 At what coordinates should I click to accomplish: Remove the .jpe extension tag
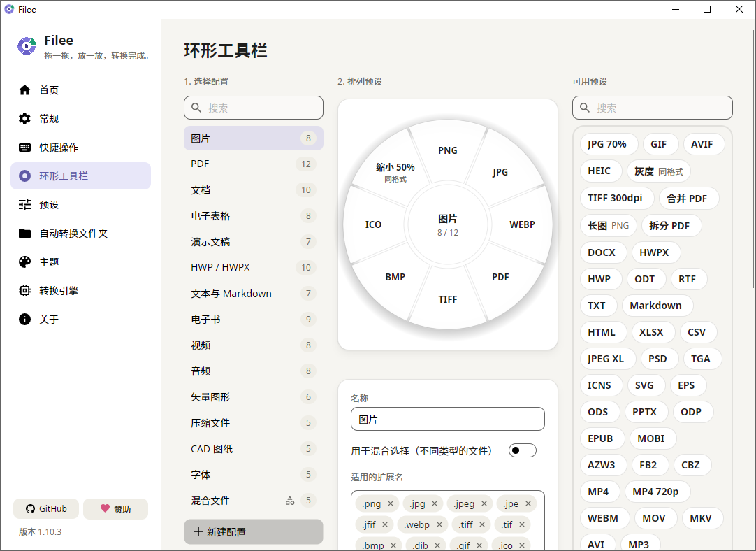tap(528, 503)
